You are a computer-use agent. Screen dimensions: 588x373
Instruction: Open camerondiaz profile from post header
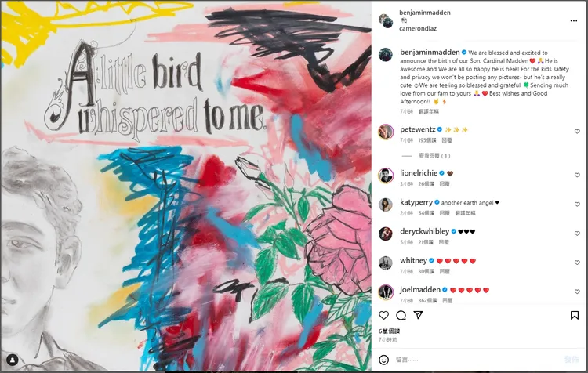tap(418, 28)
